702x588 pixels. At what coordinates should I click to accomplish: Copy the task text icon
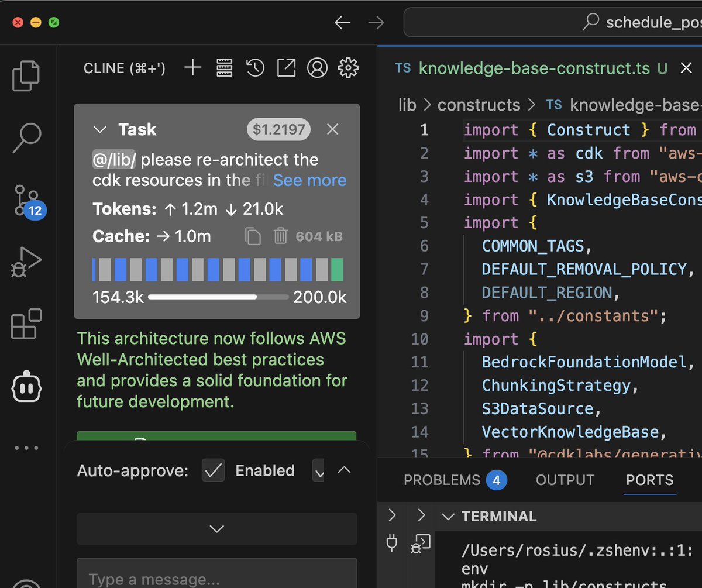click(253, 236)
